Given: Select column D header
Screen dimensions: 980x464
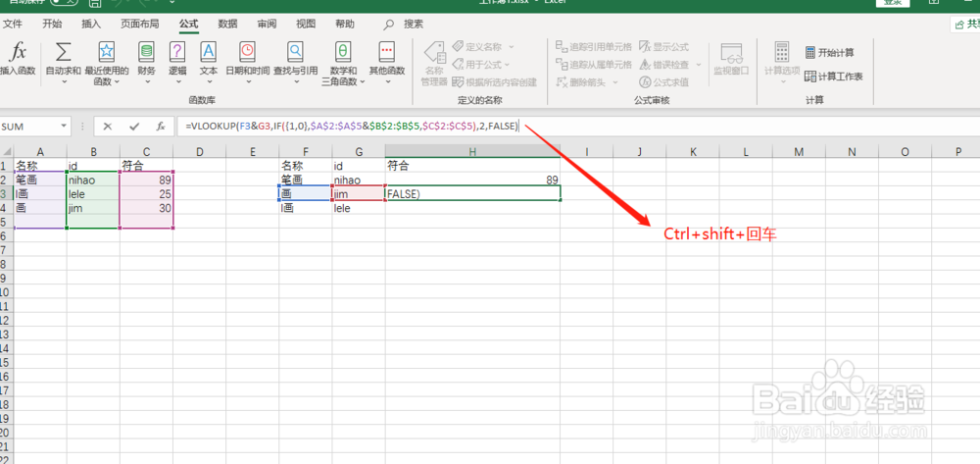Looking at the screenshot, I should click(199, 151).
